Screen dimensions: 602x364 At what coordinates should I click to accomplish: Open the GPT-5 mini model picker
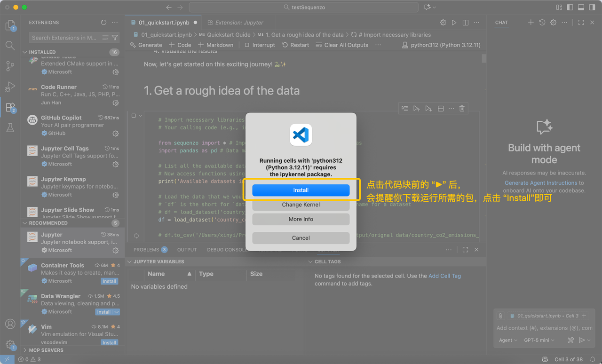coord(539,340)
